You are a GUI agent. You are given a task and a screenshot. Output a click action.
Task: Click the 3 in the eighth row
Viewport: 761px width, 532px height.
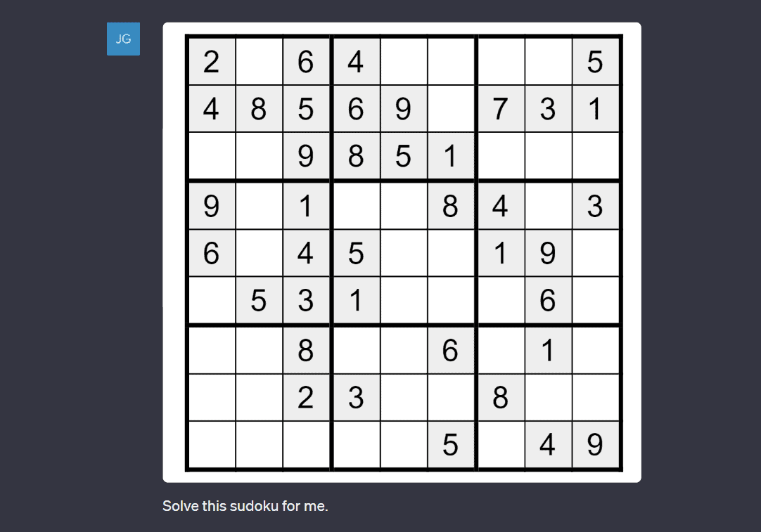(x=356, y=398)
